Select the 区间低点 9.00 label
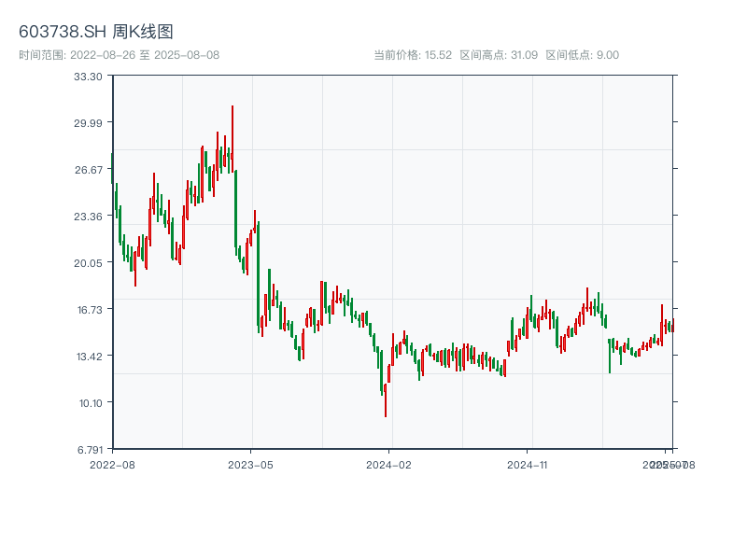This screenshot has width=747, height=560. 582,55
